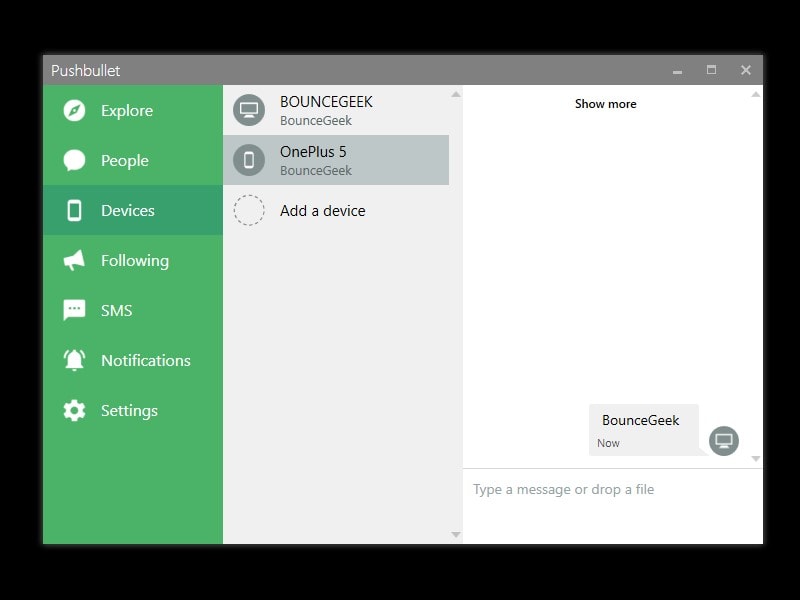Click the Explore compass icon
Image resolution: width=800 pixels, height=600 pixels.
pyautogui.click(x=74, y=111)
